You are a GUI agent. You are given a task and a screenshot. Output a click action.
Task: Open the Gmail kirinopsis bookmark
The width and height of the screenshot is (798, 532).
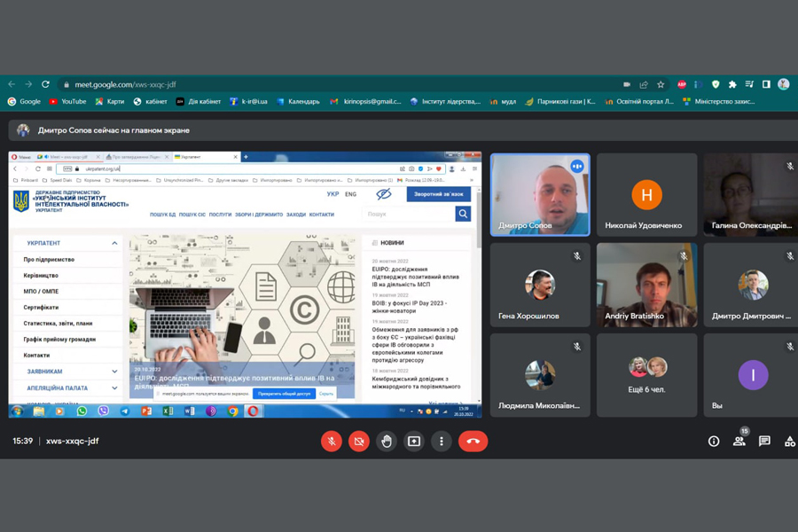click(365, 102)
